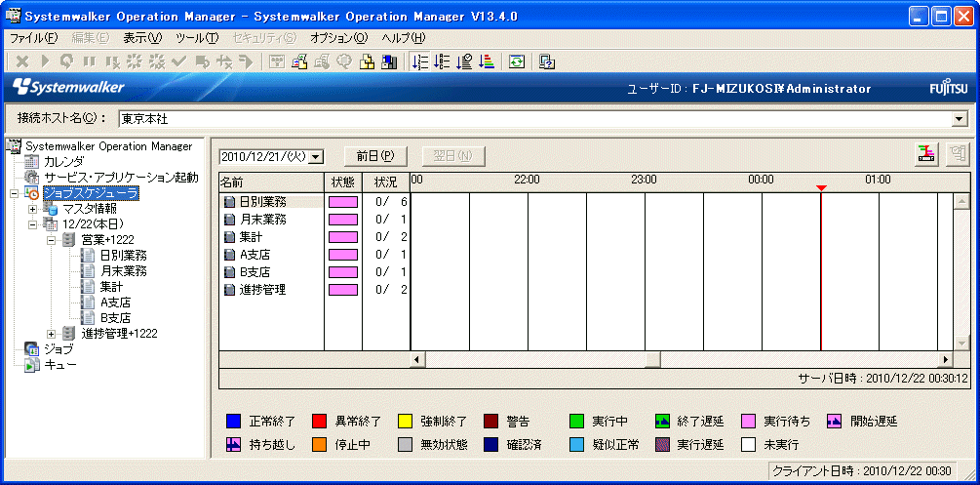Click the pause toolbar icon

[90, 61]
